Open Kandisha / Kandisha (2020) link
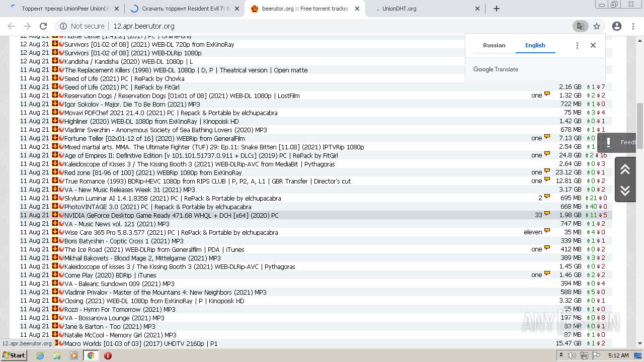 pyautogui.click(x=128, y=61)
